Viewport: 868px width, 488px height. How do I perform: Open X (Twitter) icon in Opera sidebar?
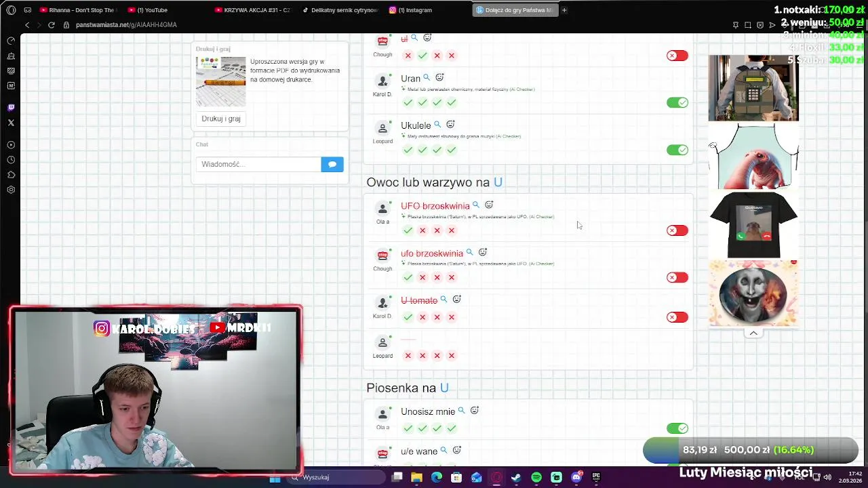11,123
